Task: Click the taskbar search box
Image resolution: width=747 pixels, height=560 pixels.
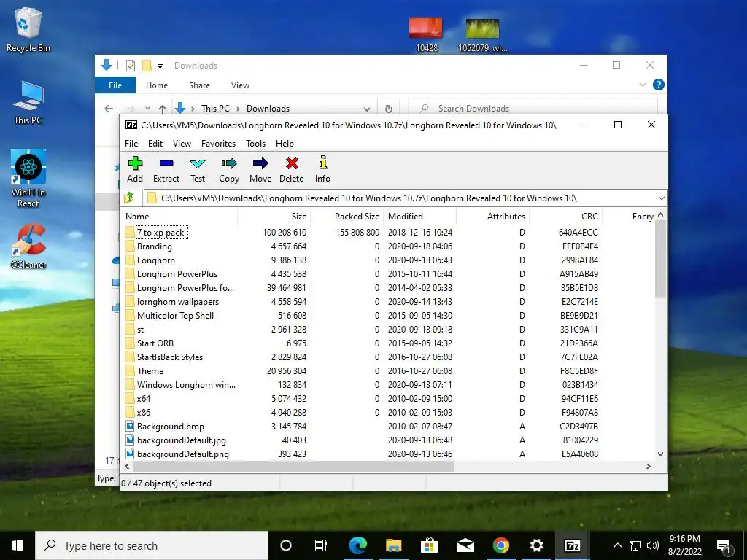Action: (152, 545)
